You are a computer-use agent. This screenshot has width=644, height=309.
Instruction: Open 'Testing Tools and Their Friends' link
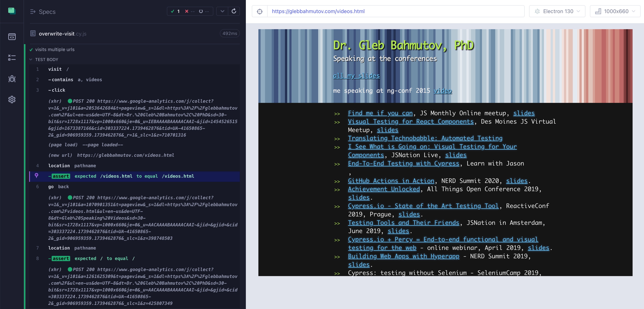pos(404,223)
